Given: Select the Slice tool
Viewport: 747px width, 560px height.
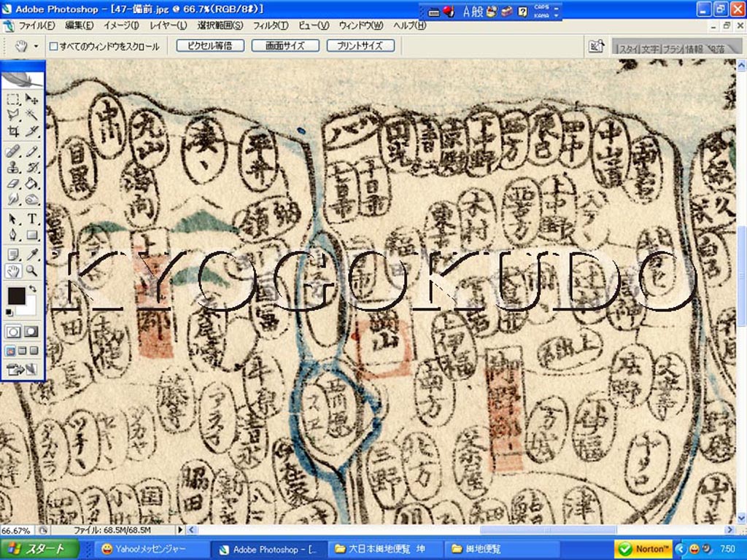Looking at the screenshot, I should click(31, 131).
